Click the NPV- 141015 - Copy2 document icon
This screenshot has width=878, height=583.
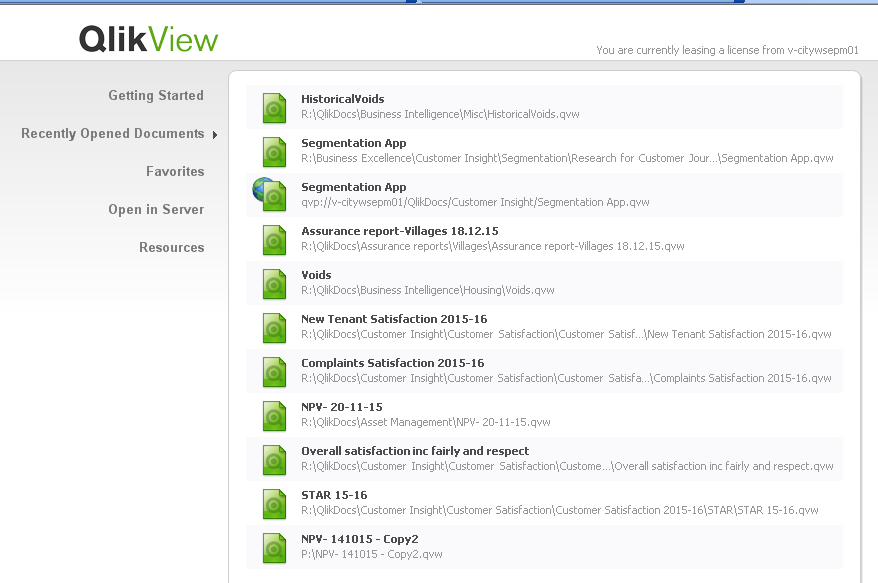274,548
